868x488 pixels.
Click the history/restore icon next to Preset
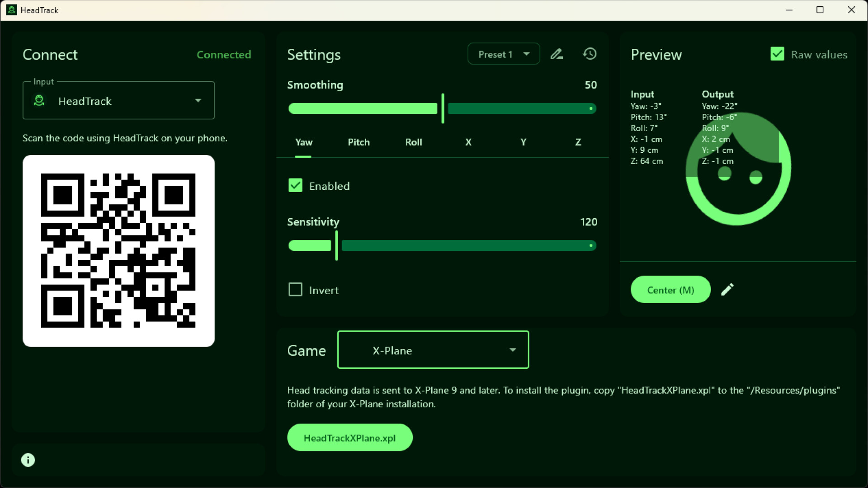pos(589,54)
